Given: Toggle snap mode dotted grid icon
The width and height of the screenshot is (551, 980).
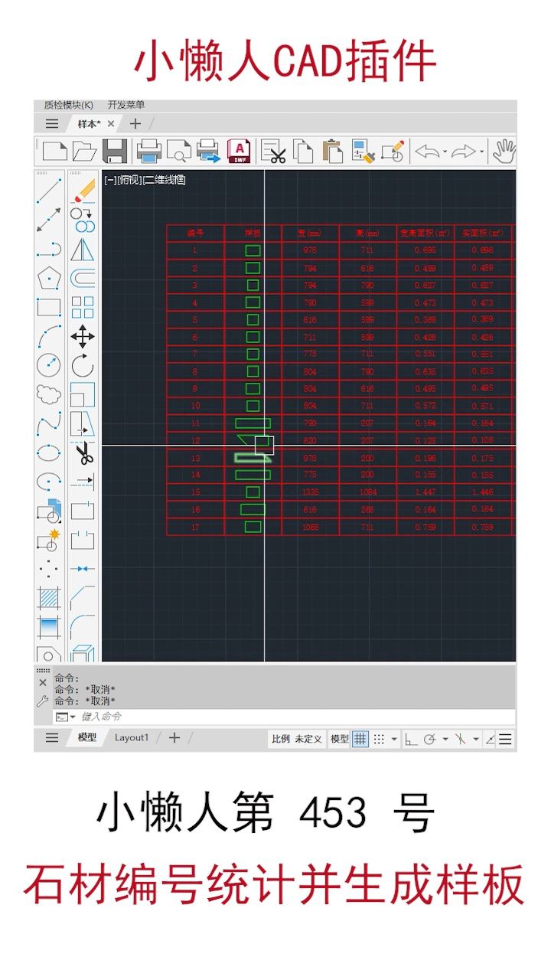Looking at the screenshot, I should tap(379, 739).
